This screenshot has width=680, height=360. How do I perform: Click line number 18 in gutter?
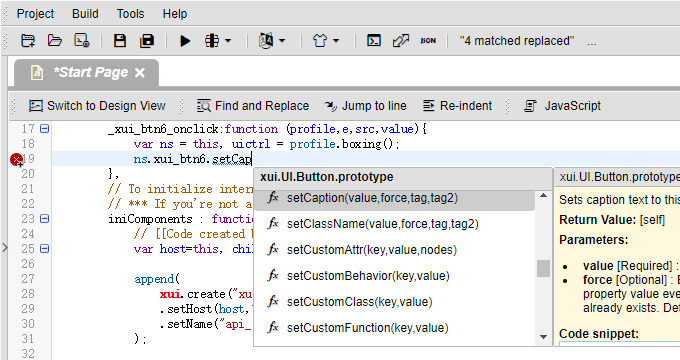[28, 144]
